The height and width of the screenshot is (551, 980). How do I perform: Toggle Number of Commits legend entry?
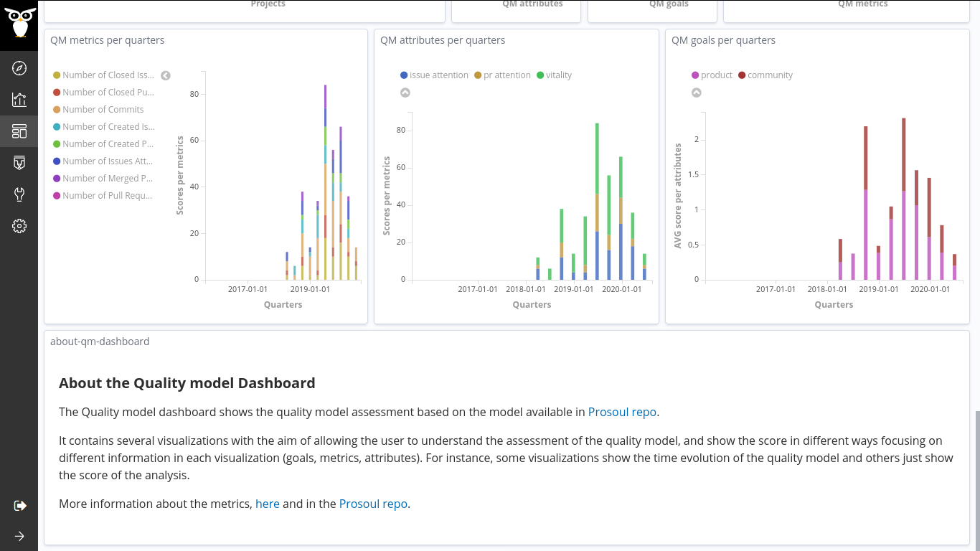(x=98, y=110)
